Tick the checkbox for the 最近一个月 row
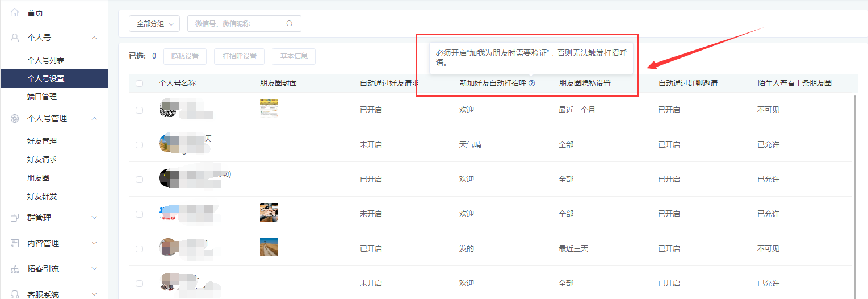This screenshot has height=299, width=868. pos(140,110)
